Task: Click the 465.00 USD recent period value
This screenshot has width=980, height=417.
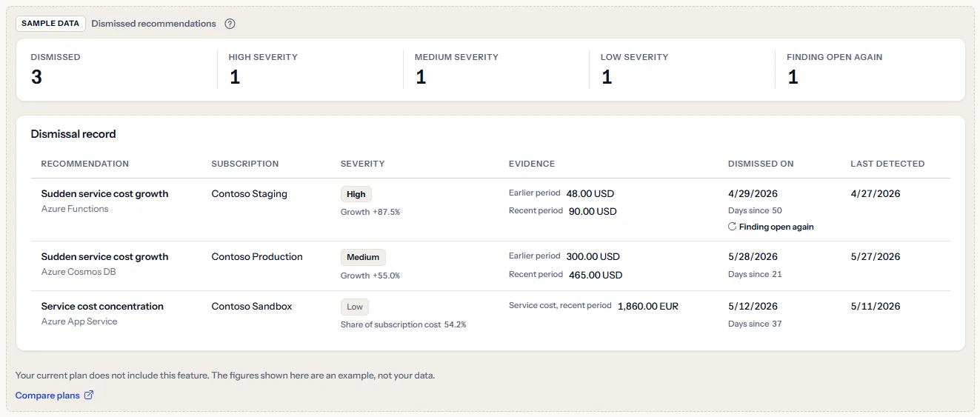Action: coord(596,276)
